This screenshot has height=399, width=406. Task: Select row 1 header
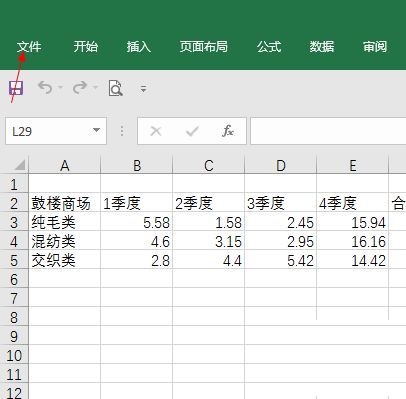(x=14, y=184)
